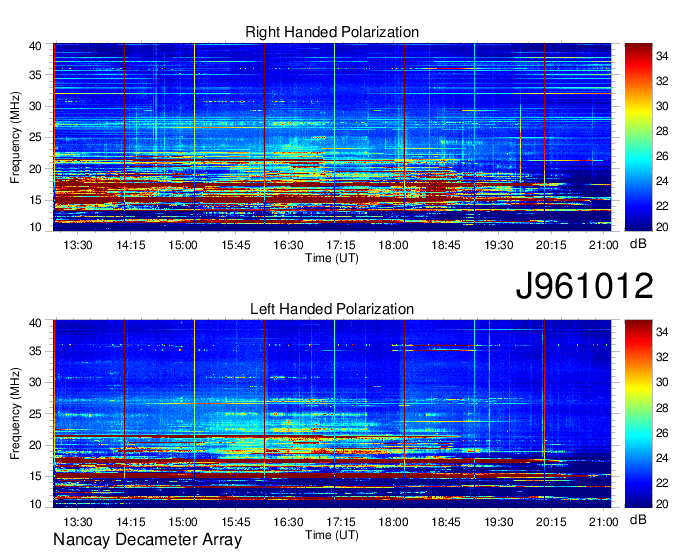Click "30" frequency tick of Right Handed plot
The height and width of the screenshot is (552, 680).
(x=35, y=106)
